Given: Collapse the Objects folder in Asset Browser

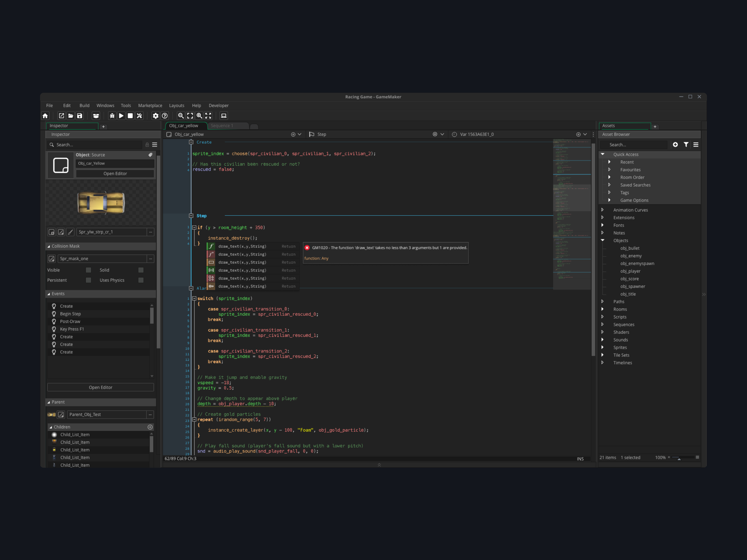Looking at the screenshot, I should 602,240.
